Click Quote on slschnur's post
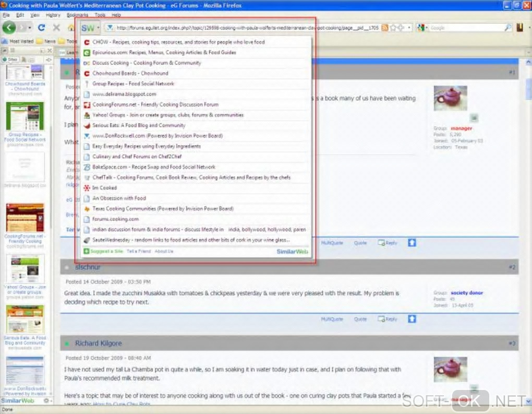The height and width of the screenshot is (414, 532). tap(360, 320)
